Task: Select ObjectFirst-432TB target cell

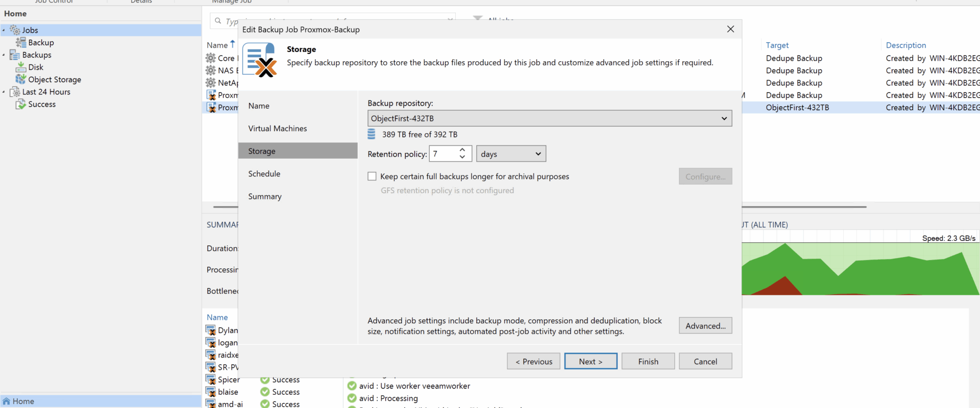Action: pos(797,107)
